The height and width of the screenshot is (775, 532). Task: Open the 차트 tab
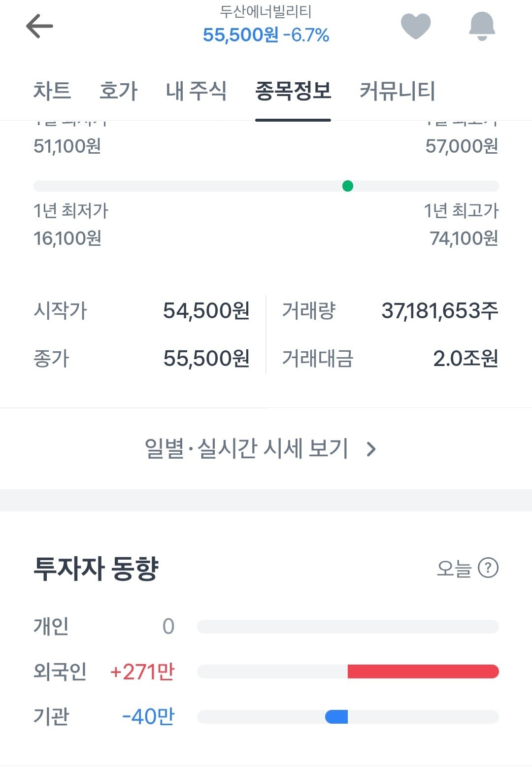[x=52, y=91]
